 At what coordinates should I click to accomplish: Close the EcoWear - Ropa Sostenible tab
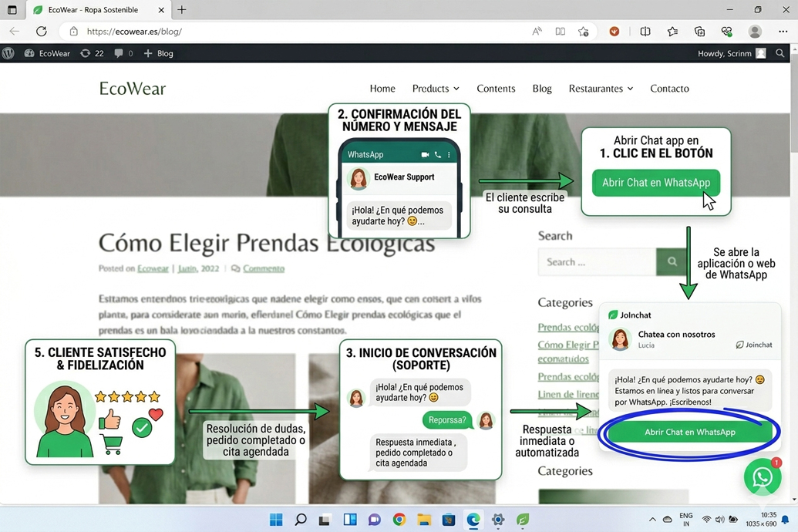coord(161,10)
